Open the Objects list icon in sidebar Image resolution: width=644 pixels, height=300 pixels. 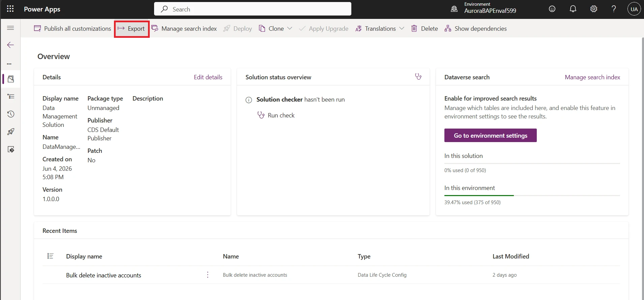pyautogui.click(x=11, y=97)
